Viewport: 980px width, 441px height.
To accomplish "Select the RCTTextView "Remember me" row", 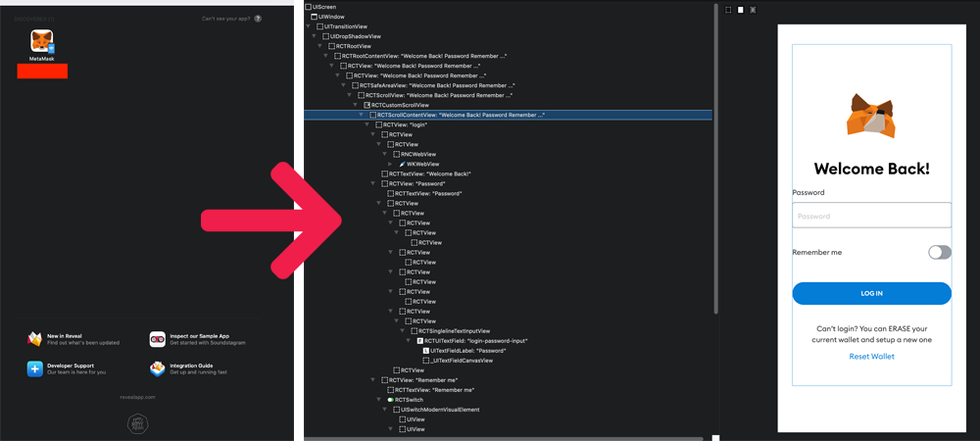I will click(x=435, y=390).
